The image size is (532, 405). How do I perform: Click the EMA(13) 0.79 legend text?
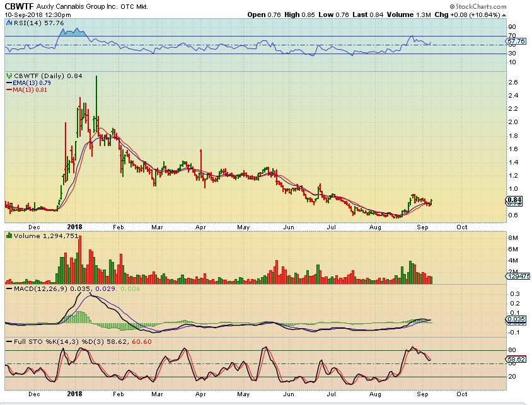pyautogui.click(x=32, y=83)
